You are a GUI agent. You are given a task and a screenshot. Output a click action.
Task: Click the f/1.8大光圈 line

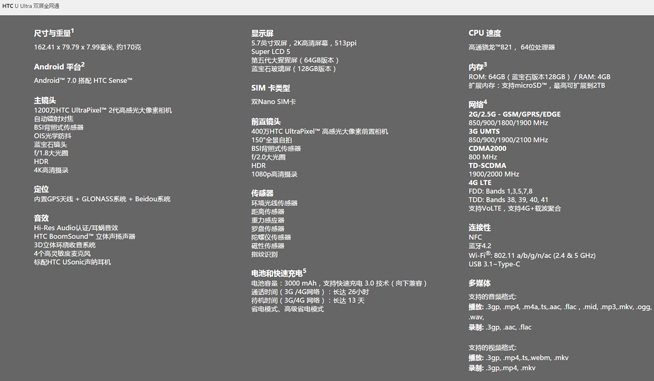(51, 153)
